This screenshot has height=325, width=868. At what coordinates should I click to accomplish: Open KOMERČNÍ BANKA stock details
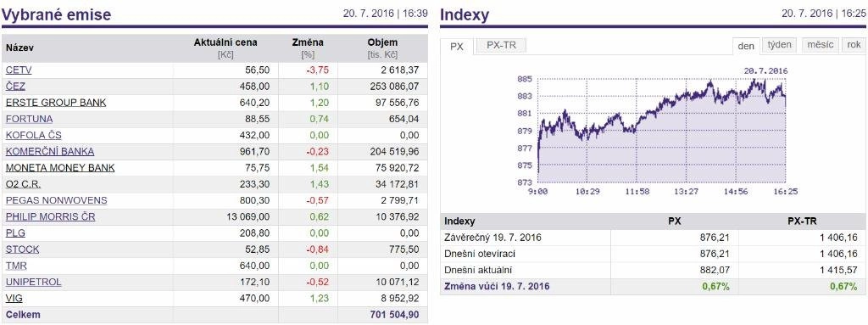pos(50,151)
